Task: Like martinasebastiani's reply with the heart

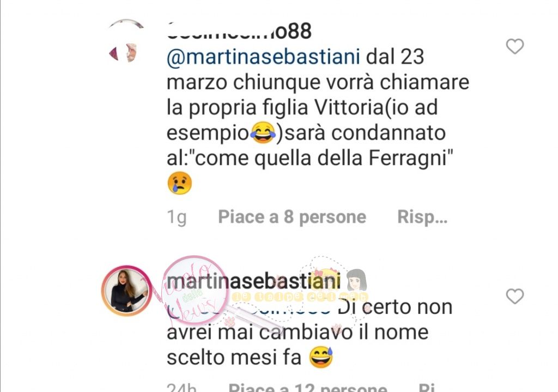Action: pos(514,296)
